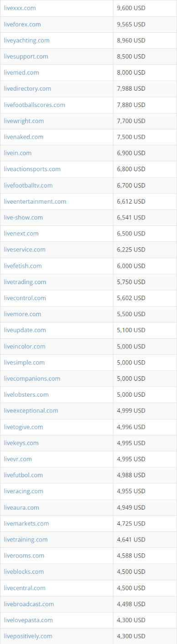Viewport: 177px width, 644px height.
Task: Visit livetrading.com domain link
Action: pos(25,282)
